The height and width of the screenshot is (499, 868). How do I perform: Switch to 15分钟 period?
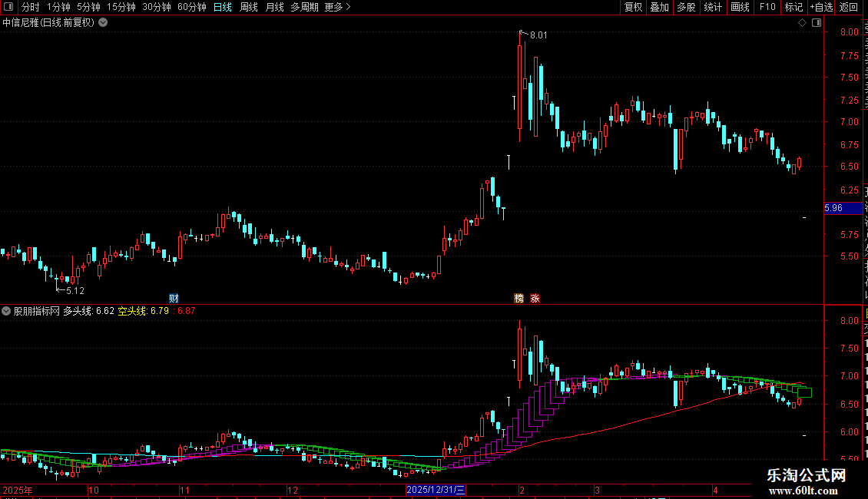pos(121,7)
